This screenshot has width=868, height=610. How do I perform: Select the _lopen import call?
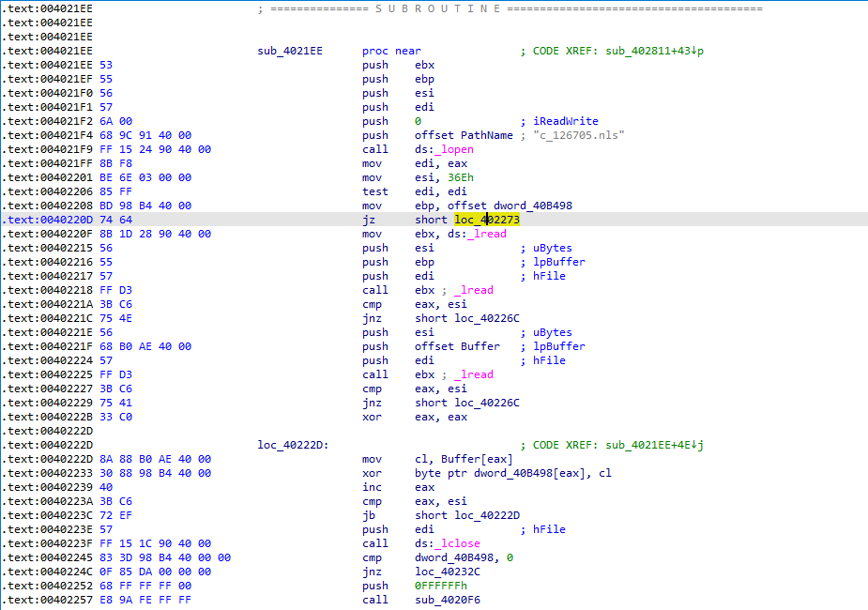click(454, 149)
